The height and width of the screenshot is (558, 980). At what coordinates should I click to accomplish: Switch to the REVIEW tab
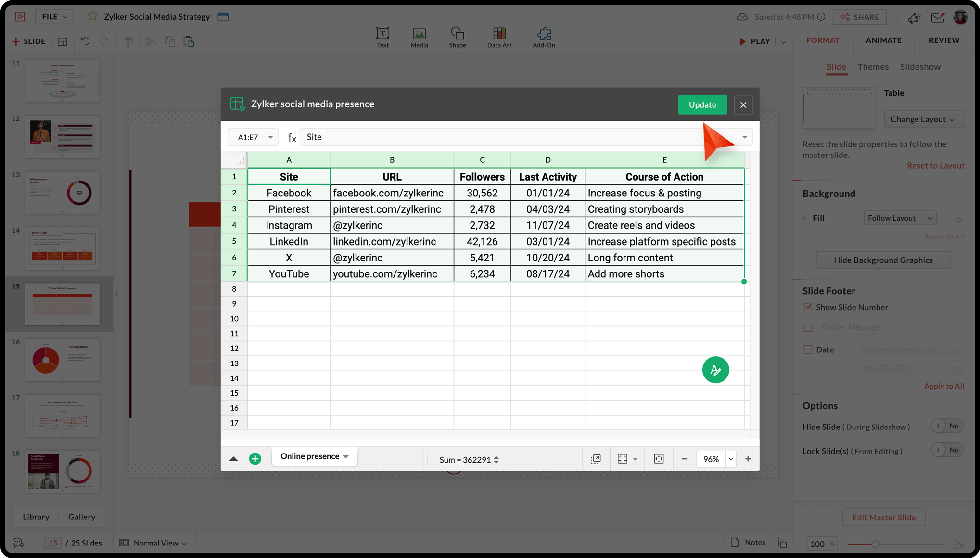[943, 40]
